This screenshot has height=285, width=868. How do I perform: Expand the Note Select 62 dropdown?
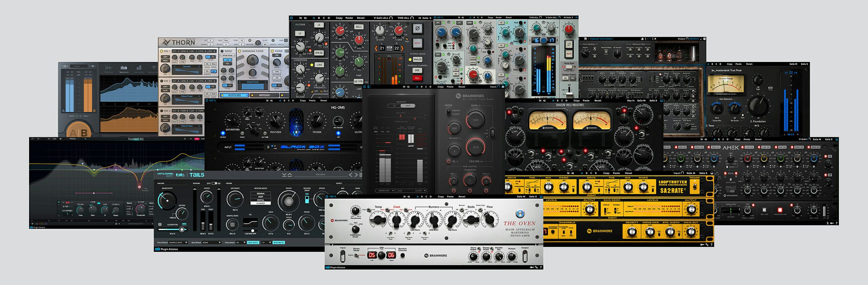[x=241, y=243]
